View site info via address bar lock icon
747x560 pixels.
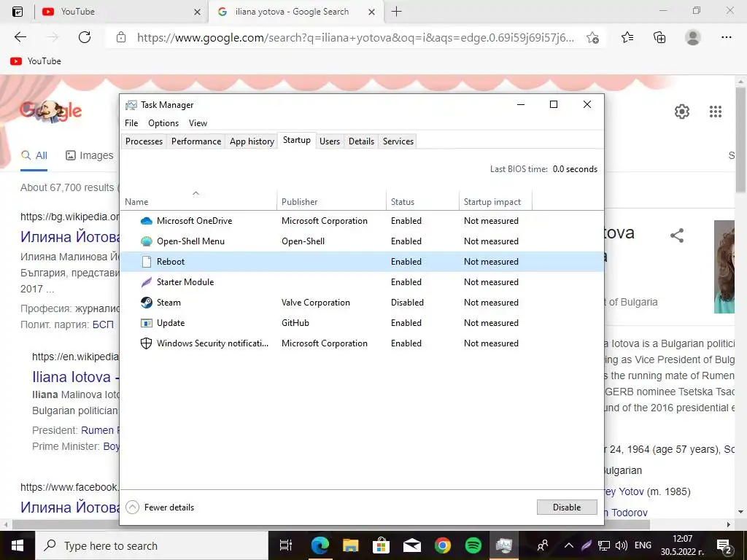[x=121, y=37]
